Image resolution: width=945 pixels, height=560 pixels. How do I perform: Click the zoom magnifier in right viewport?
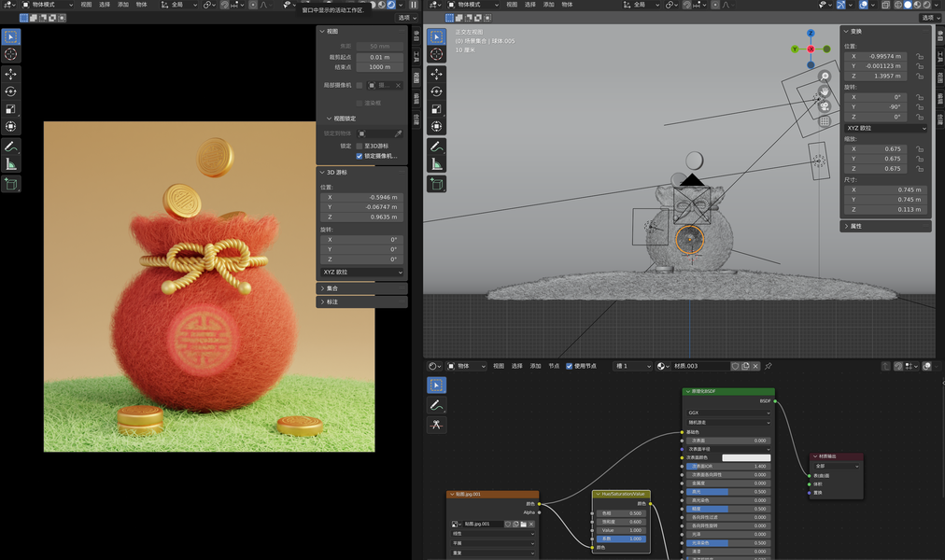pos(824,77)
